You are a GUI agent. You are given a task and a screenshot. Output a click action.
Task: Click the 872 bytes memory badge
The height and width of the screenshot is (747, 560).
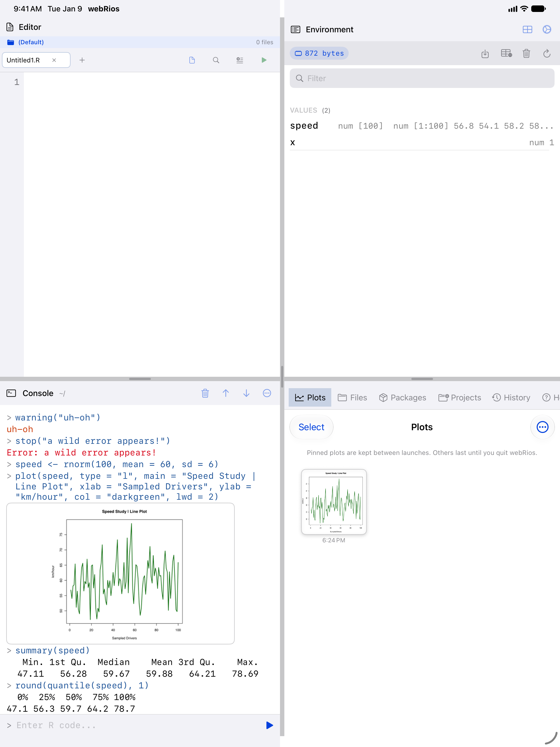(319, 53)
